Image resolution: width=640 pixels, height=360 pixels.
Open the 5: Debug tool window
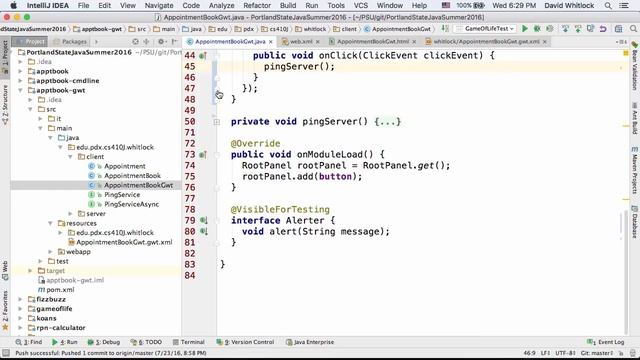click(x=104, y=342)
